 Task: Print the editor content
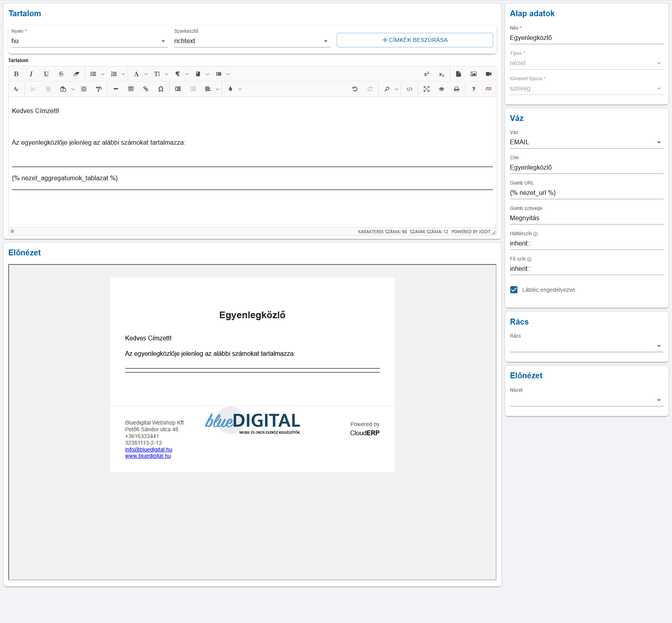457,89
